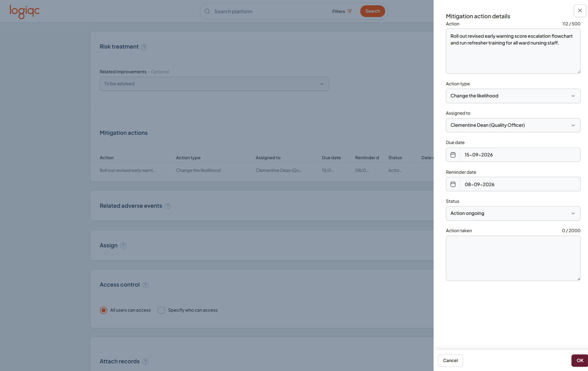Click the Due date column header
Screen dimensions: 588x371
(x=331, y=158)
